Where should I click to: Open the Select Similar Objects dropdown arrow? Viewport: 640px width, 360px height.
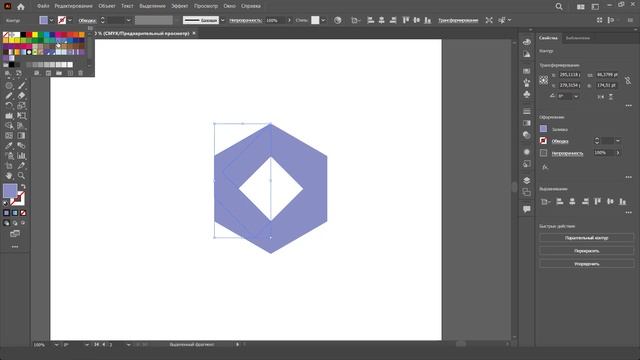(509, 20)
